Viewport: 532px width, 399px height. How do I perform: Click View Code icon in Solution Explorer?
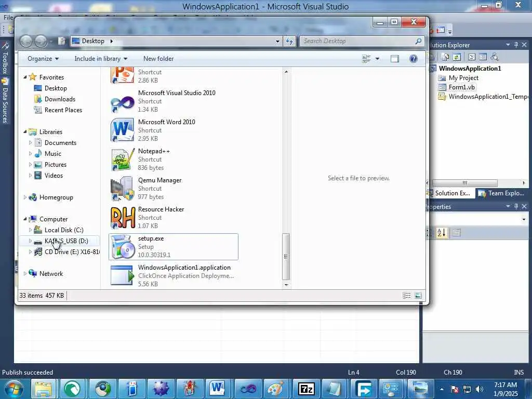[x=472, y=57]
